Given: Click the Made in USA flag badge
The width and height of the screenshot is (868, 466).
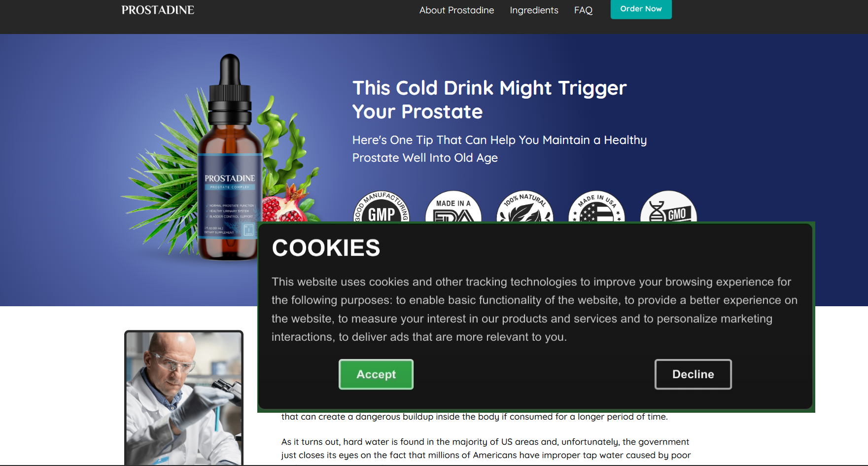Looking at the screenshot, I should click(596, 207).
